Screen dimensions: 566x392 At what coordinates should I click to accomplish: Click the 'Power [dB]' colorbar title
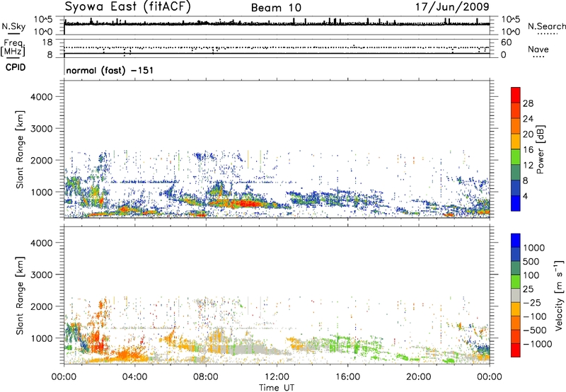click(540, 149)
